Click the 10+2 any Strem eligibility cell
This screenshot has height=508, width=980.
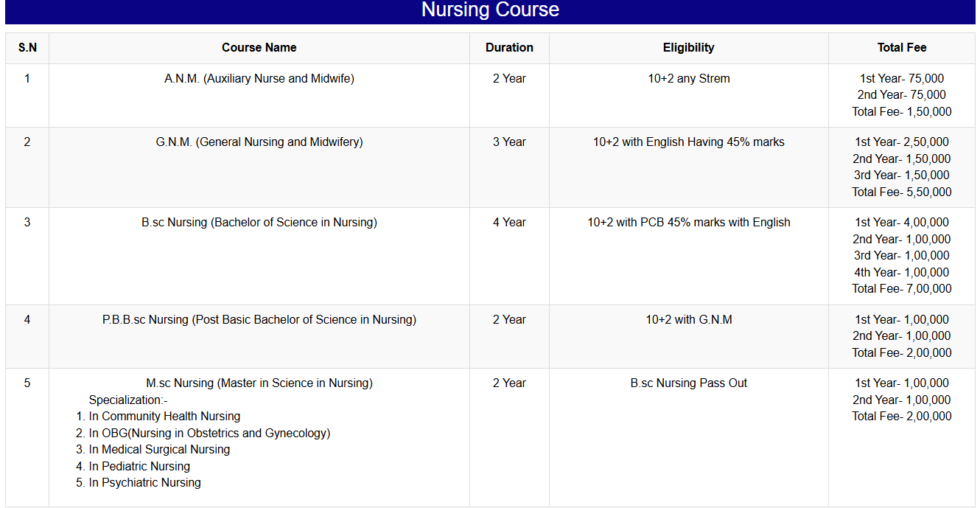[x=688, y=79]
